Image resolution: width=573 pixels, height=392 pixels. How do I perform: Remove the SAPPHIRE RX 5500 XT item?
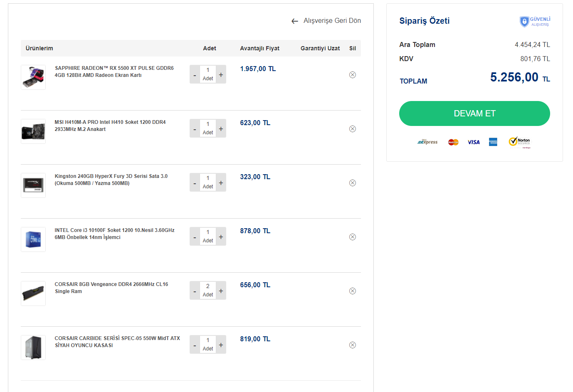tap(353, 75)
